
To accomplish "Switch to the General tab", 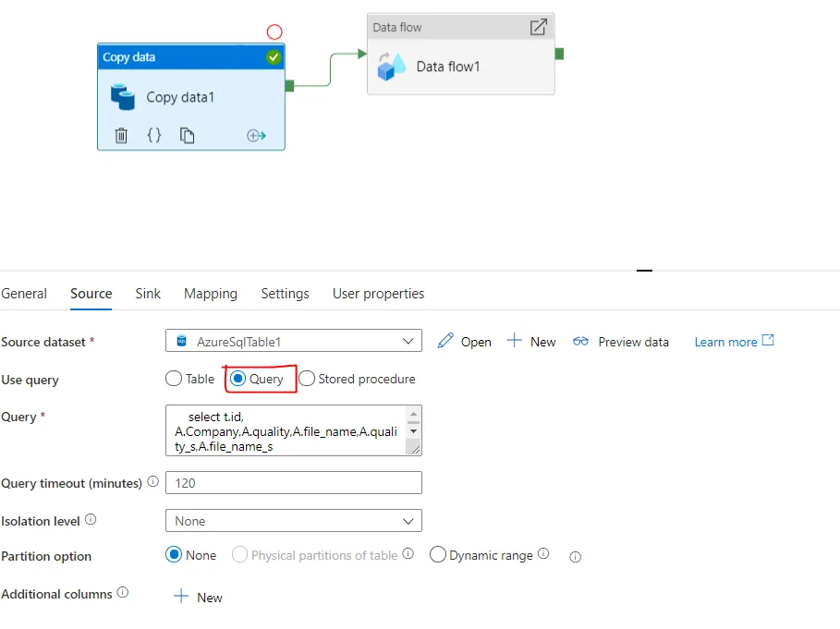I will (24, 294).
